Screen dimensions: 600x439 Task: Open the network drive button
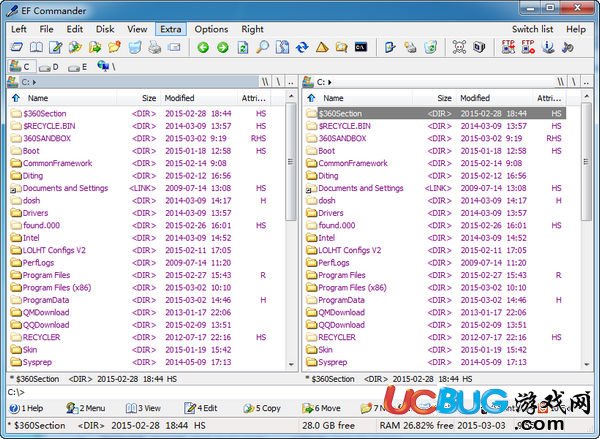[x=106, y=67]
